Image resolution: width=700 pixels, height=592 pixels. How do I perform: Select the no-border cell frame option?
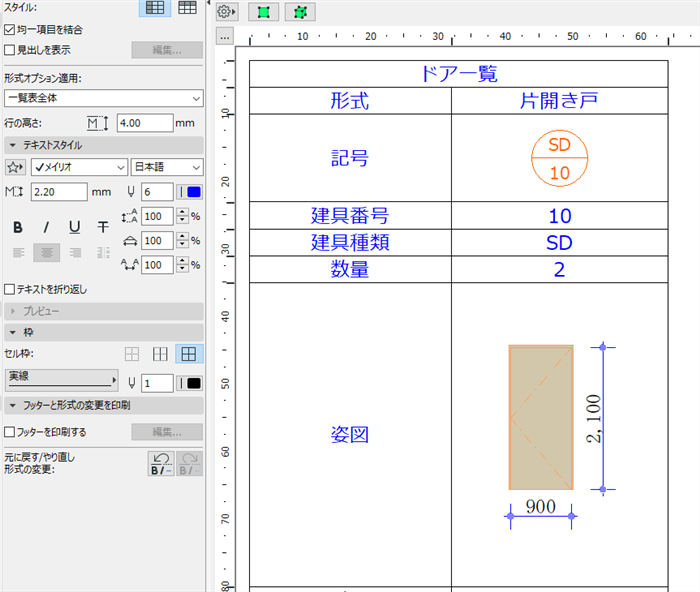(x=132, y=354)
